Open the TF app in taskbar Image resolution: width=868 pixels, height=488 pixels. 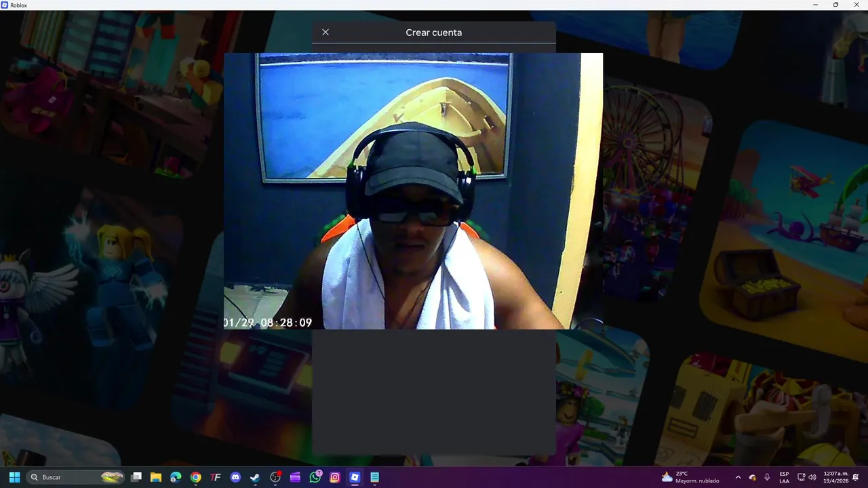(216, 477)
